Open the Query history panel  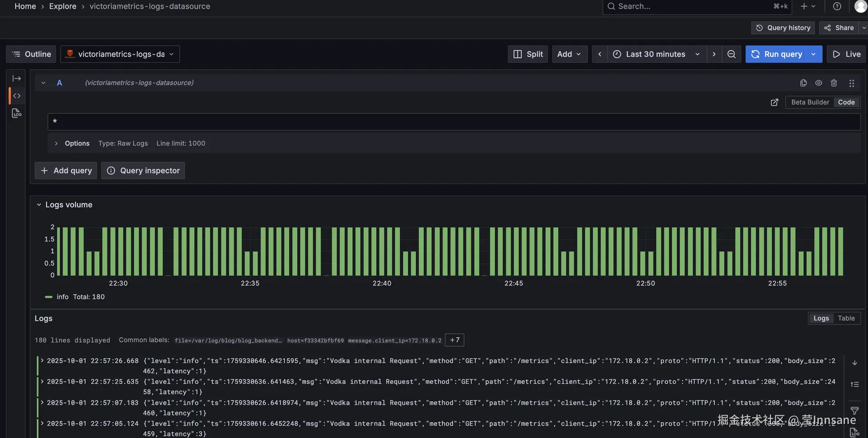coord(783,28)
